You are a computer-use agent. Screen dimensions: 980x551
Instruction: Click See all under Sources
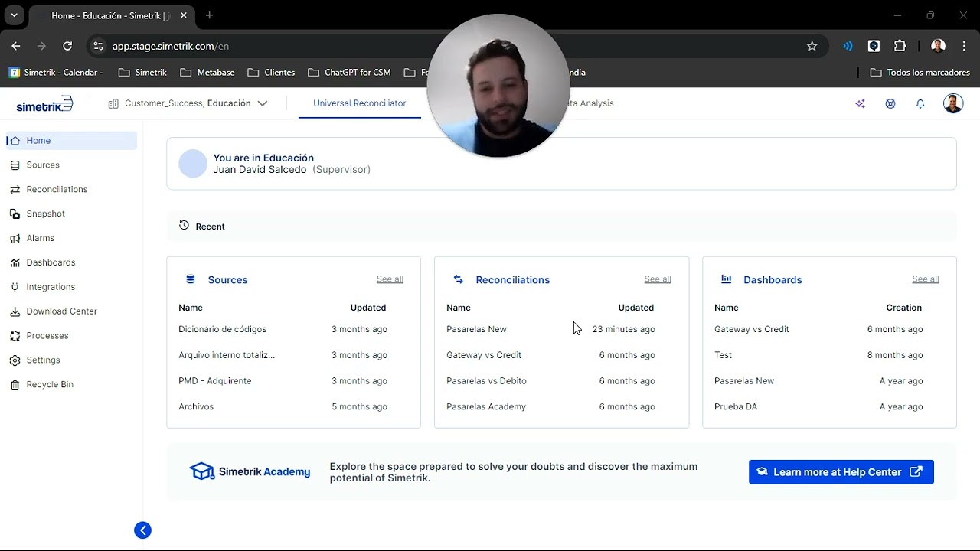[390, 279]
